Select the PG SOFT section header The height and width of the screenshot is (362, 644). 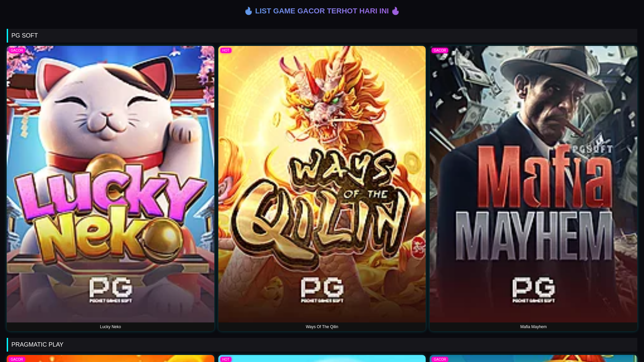pos(322,36)
